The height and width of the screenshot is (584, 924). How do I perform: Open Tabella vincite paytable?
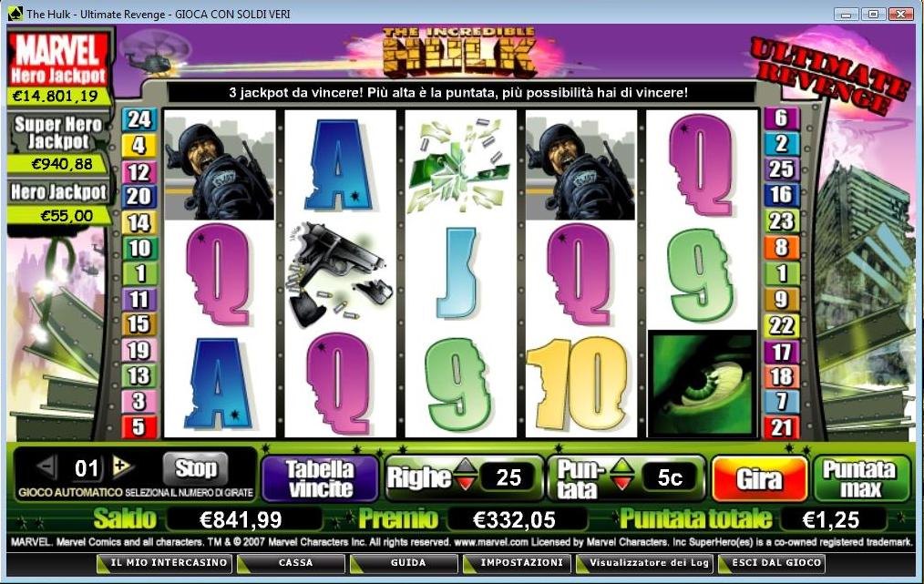[320, 478]
